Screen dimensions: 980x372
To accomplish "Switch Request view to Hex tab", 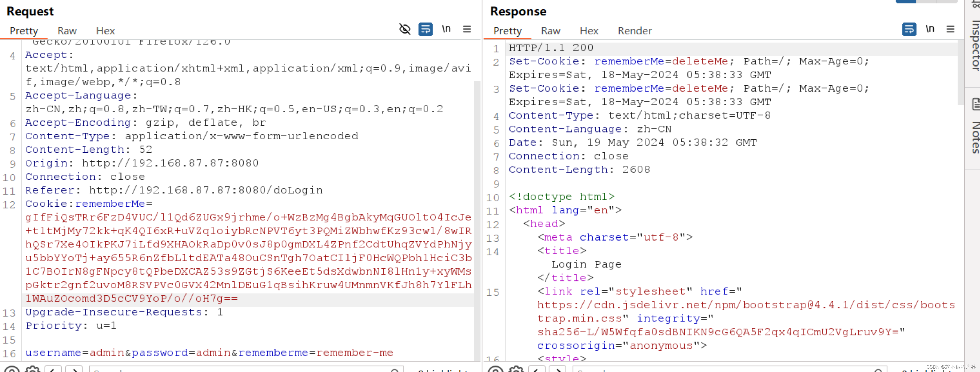I will click(x=106, y=31).
